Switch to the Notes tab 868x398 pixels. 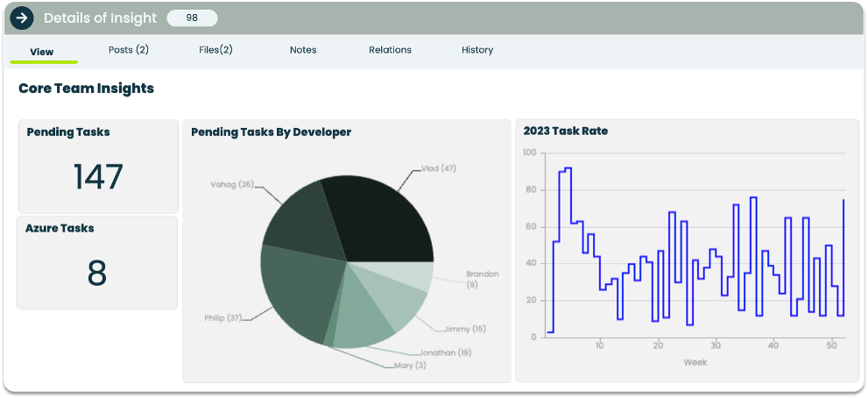pos(303,50)
